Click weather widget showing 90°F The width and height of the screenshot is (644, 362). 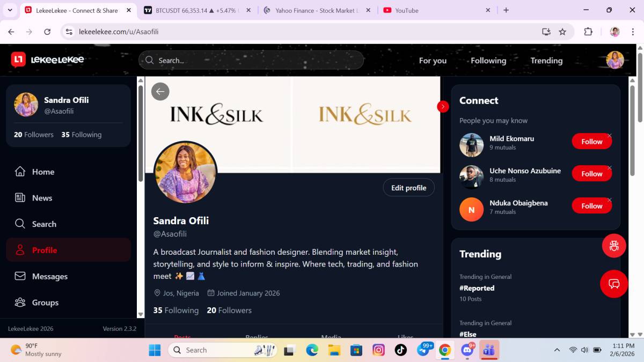click(x=35, y=350)
